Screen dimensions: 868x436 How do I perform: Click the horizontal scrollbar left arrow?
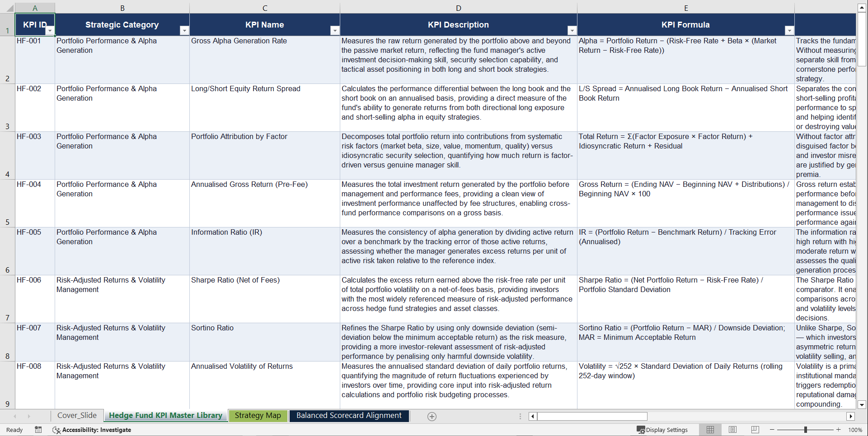(x=533, y=416)
